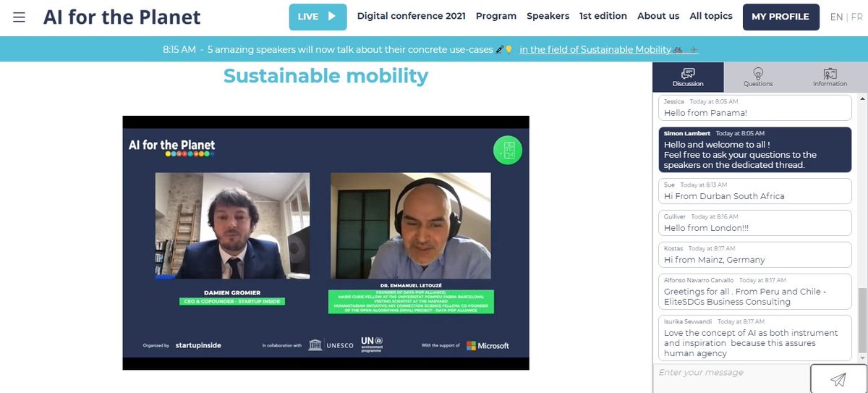Select the Discussion tab
The height and width of the screenshot is (393, 868).
(x=688, y=77)
